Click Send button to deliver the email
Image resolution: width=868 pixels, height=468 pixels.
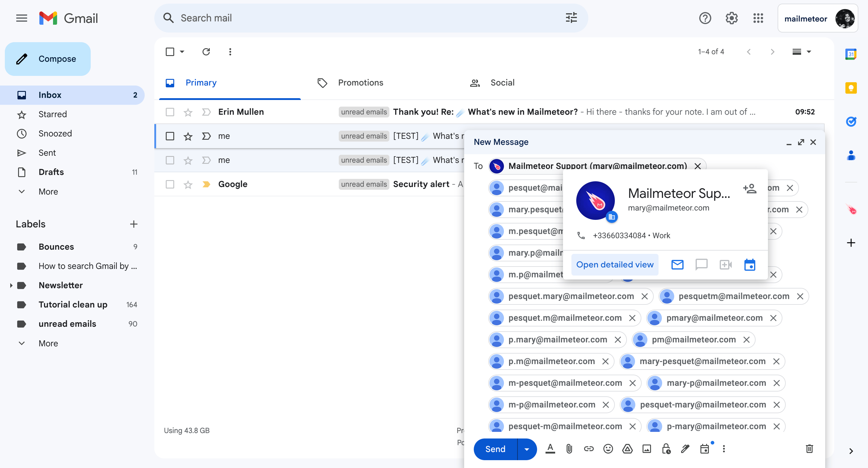pos(495,449)
